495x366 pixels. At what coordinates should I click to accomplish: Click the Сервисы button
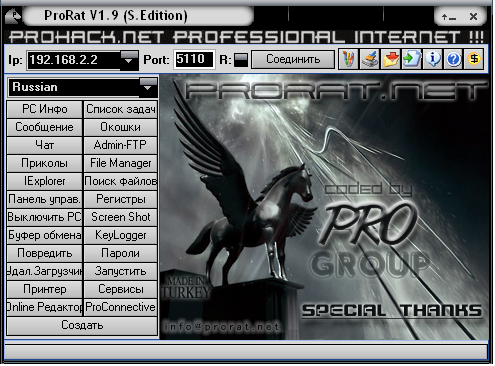(120, 289)
